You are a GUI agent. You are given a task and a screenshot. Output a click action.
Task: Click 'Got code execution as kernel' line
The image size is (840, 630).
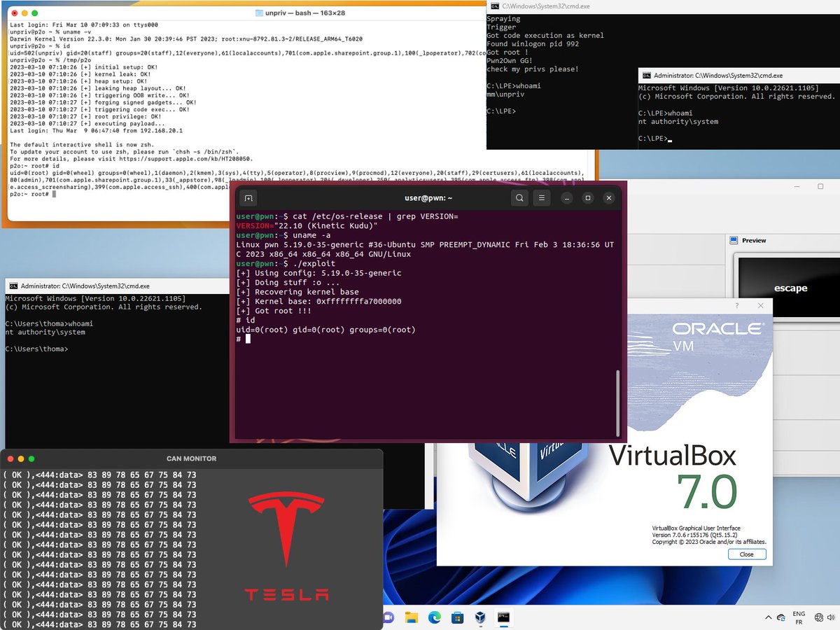[x=545, y=36]
